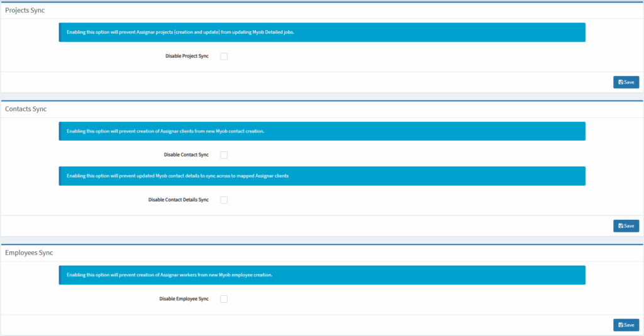Click the Disable Contact Details Sync label
644x336 pixels.
click(178, 200)
